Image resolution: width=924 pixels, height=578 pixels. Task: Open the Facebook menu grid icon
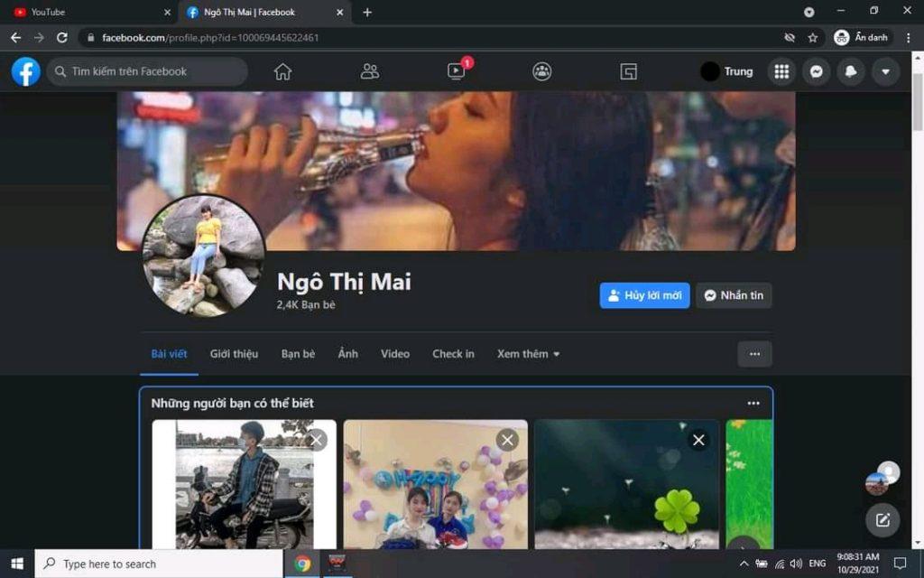point(781,71)
